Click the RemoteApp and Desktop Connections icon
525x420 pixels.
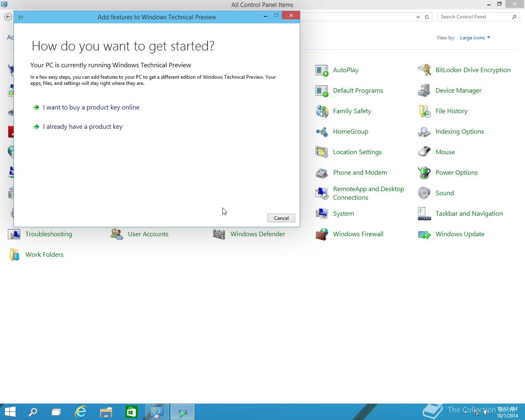pyautogui.click(x=322, y=193)
